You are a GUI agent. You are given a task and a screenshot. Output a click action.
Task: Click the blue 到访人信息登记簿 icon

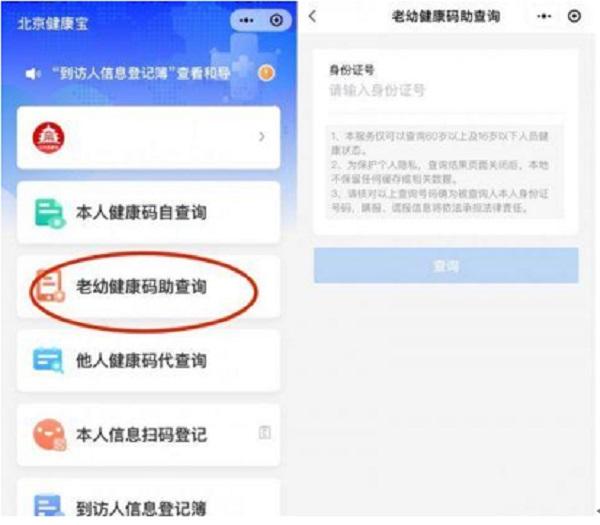coord(49,505)
